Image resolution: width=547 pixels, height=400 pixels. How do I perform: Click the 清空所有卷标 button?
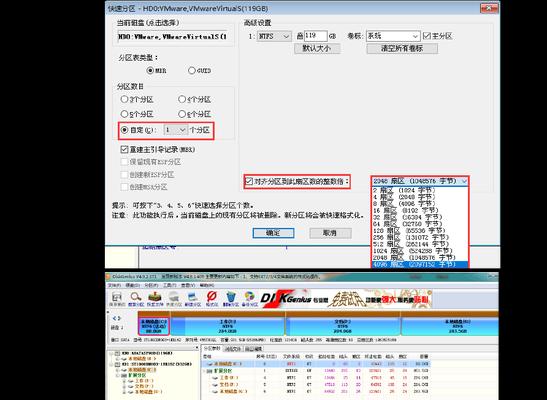[402, 48]
